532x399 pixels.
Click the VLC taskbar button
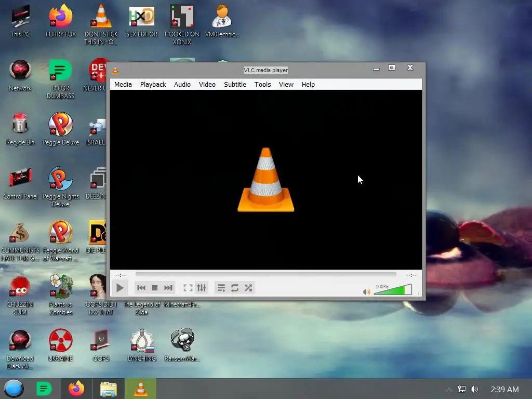(x=140, y=389)
